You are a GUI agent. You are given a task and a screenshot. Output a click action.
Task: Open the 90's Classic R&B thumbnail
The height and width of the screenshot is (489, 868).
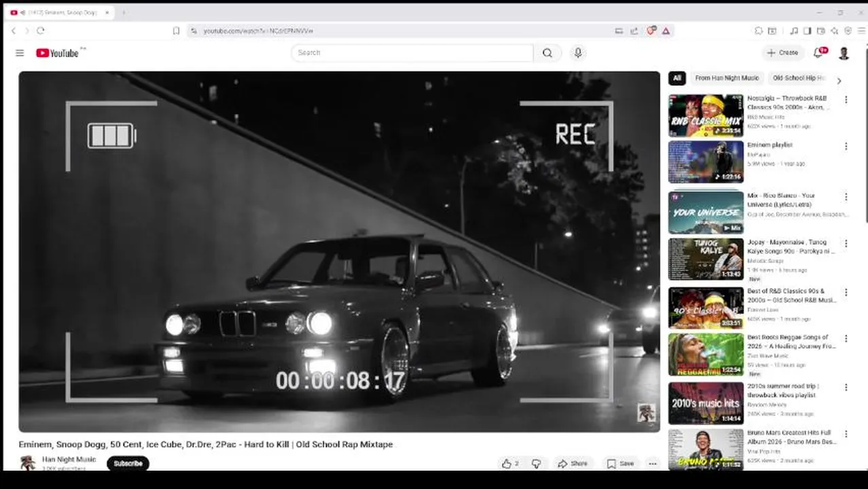tap(706, 308)
